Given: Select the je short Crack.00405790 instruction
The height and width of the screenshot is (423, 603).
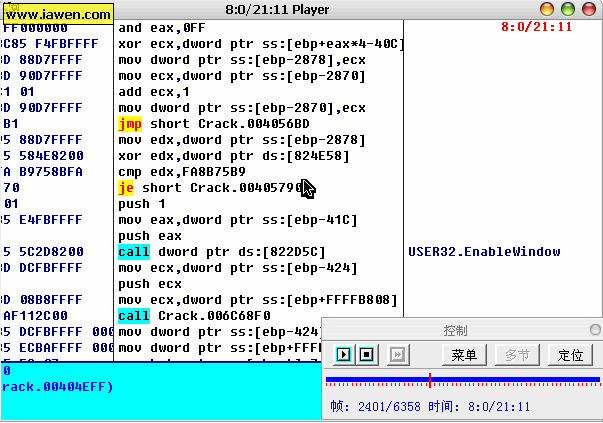Looking at the screenshot, I should pyautogui.click(x=208, y=188).
